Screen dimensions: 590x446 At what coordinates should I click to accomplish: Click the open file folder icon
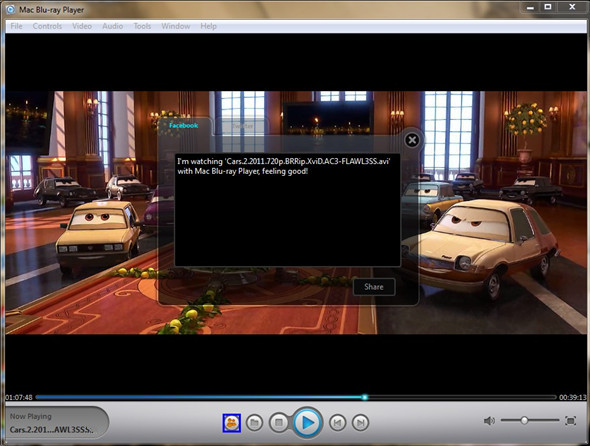click(x=254, y=423)
